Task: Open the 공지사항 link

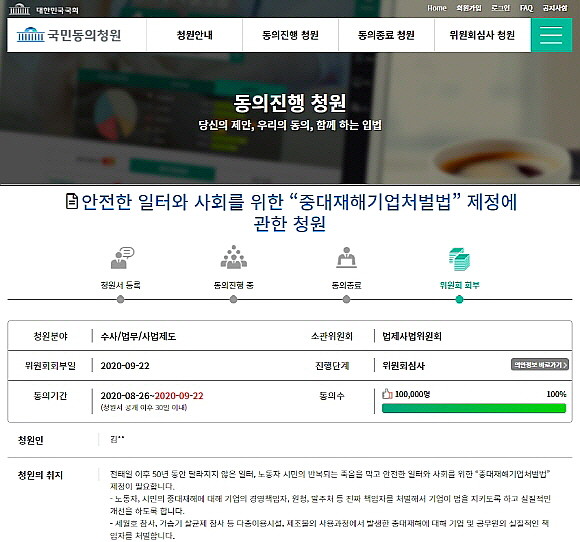Action: [555, 8]
